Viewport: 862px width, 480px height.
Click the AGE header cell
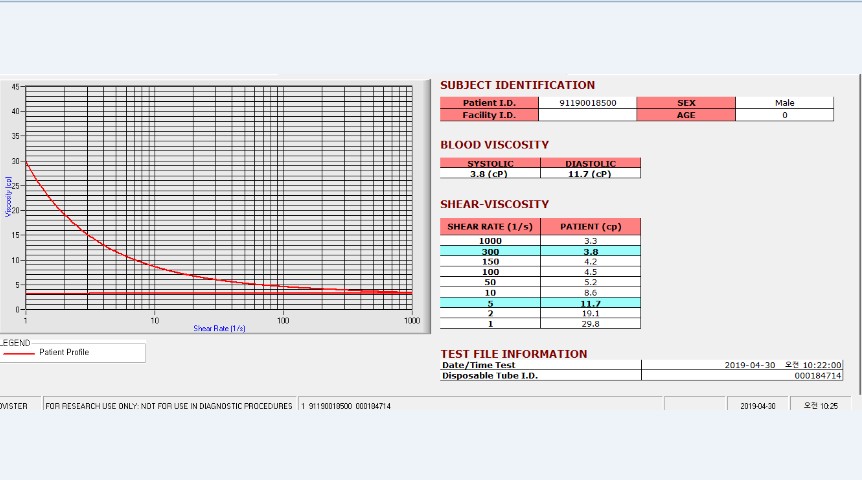(x=686, y=115)
